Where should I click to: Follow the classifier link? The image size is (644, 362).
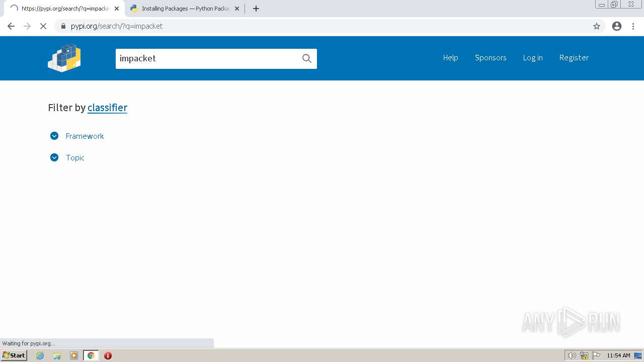(x=107, y=108)
